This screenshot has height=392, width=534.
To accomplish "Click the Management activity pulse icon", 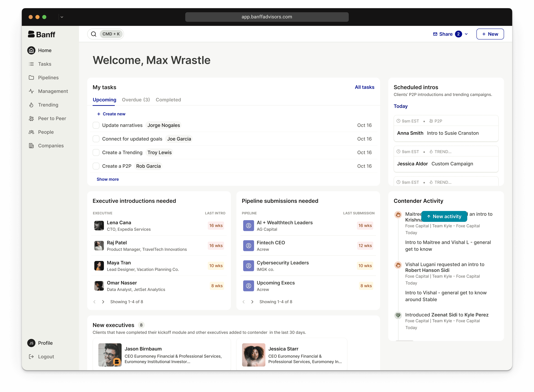I will 31,91.
